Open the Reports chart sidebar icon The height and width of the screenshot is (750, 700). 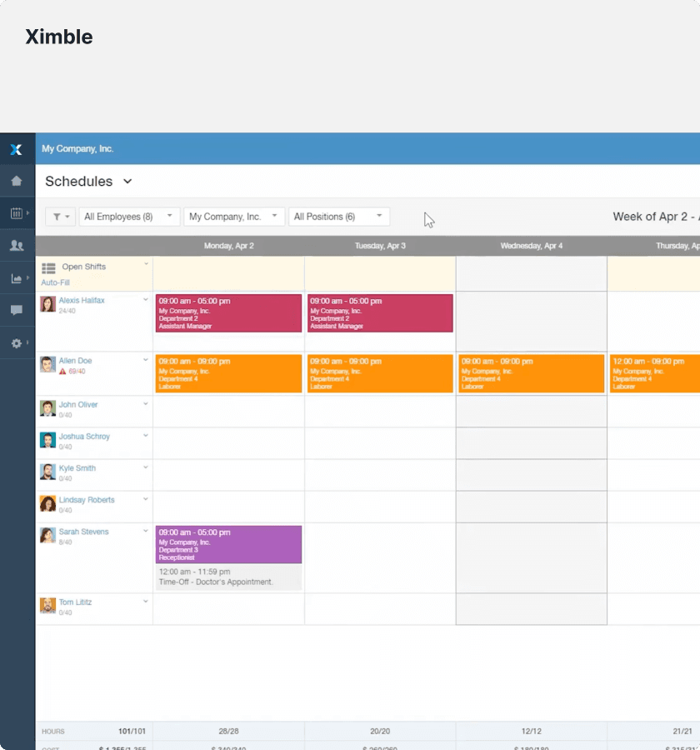[x=17, y=278]
